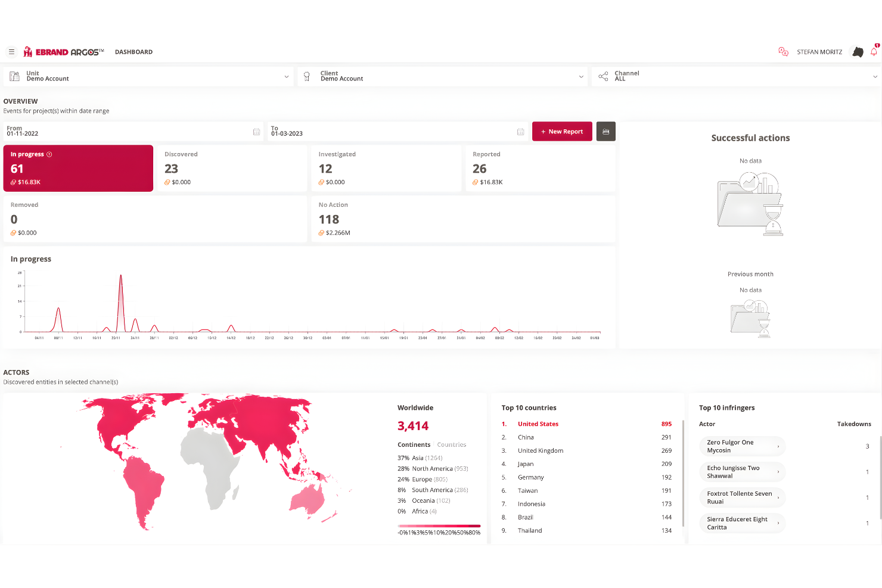Click the continent distribution gradient bar
This screenshot has height=588, width=882.
pos(439,527)
